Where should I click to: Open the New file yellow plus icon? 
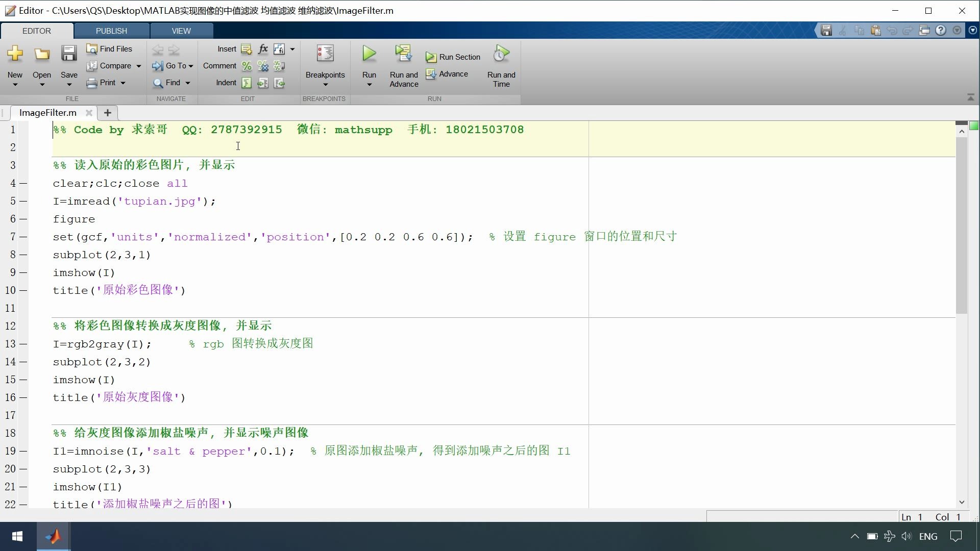pos(15,54)
